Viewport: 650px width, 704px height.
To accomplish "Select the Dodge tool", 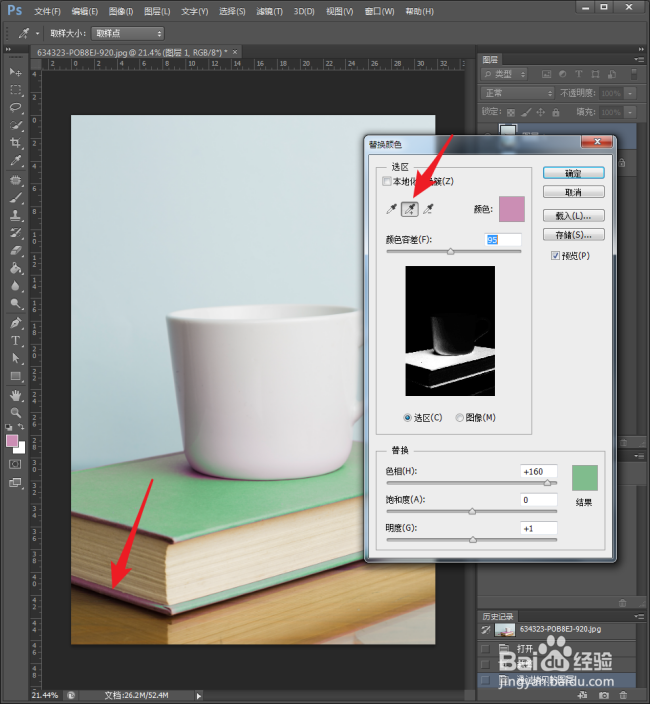I will (x=16, y=304).
